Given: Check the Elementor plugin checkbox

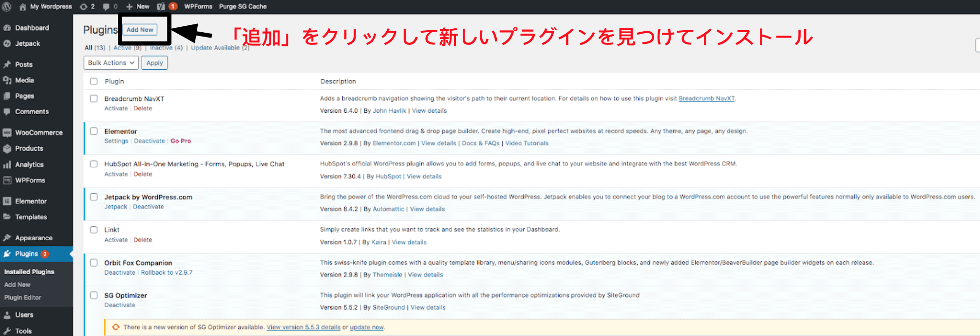Looking at the screenshot, I should [x=94, y=131].
